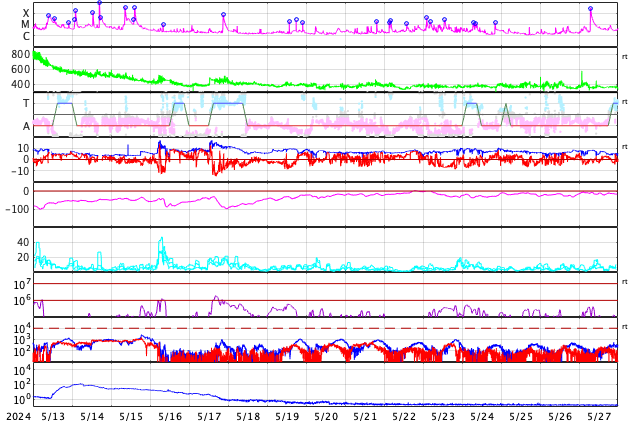This screenshot has width=634, height=424.
Task: Select the highest X-class flare marker on 5/14
Action: [99, 3]
